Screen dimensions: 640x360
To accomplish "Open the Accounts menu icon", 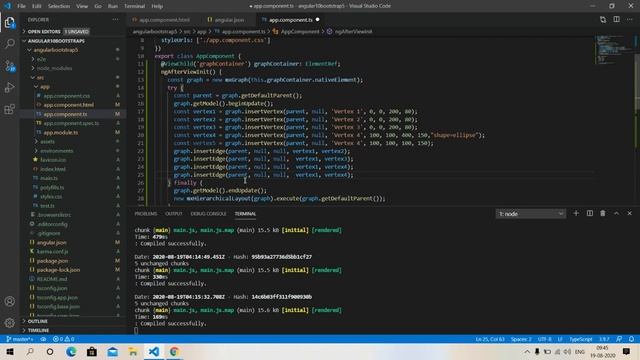I will [x=10, y=301].
